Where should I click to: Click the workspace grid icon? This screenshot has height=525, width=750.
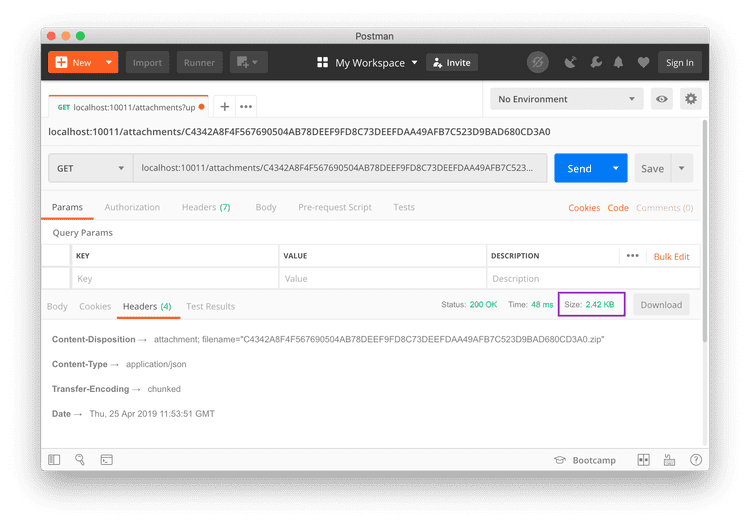point(322,63)
